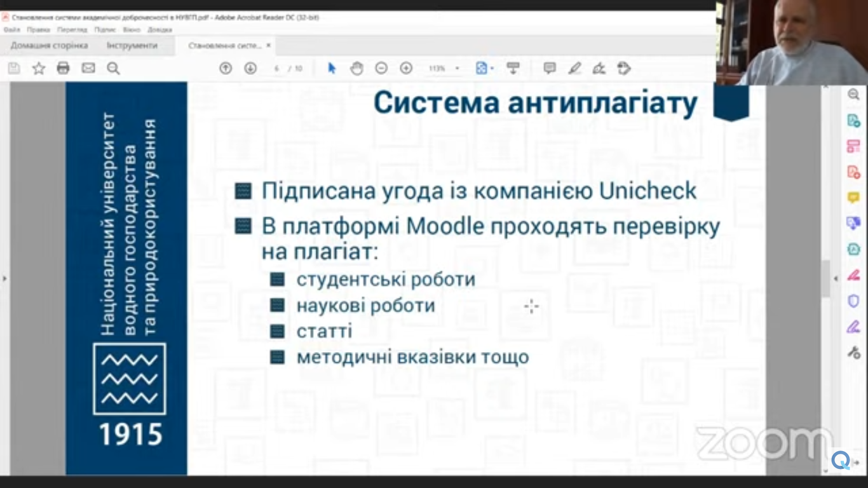
Task: Click the star bookmark icon in toolbar
Action: tap(39, 69)
